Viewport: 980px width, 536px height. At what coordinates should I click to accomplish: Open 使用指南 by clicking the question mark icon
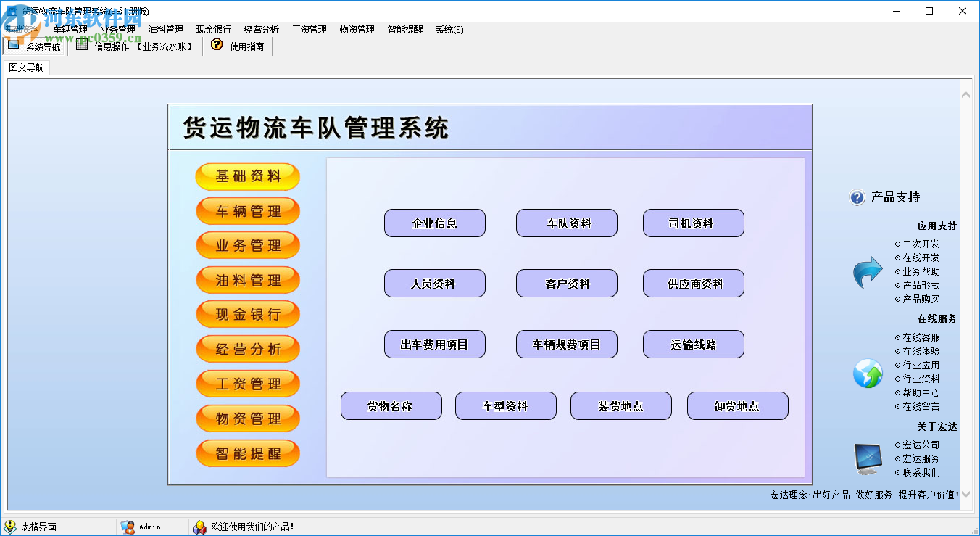click(217, 45)
